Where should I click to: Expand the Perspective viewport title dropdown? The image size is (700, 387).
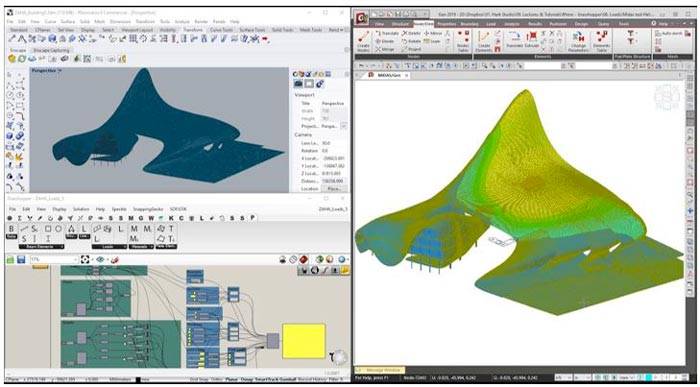click(46, 71)
